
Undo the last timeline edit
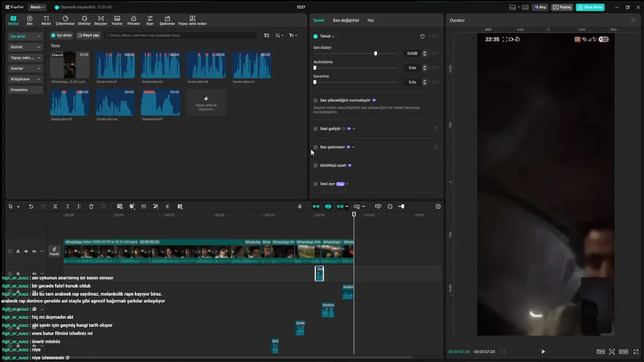[x=31, y=207]
